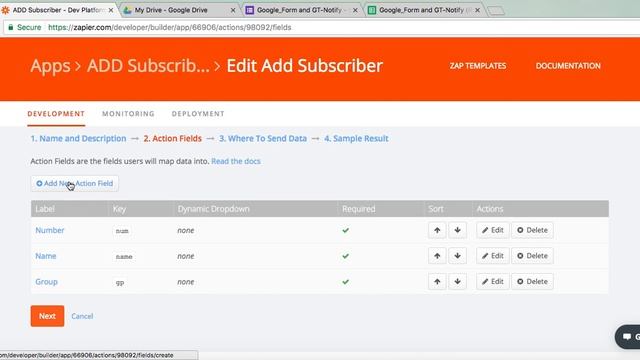Viewport: 640px width, 360px height.
Task: Move the Name field down
Action: coord(458,256)
